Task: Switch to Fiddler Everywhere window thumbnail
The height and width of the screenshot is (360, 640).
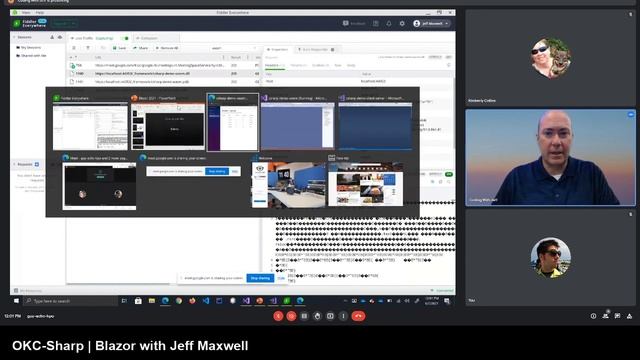Action: 90,123
